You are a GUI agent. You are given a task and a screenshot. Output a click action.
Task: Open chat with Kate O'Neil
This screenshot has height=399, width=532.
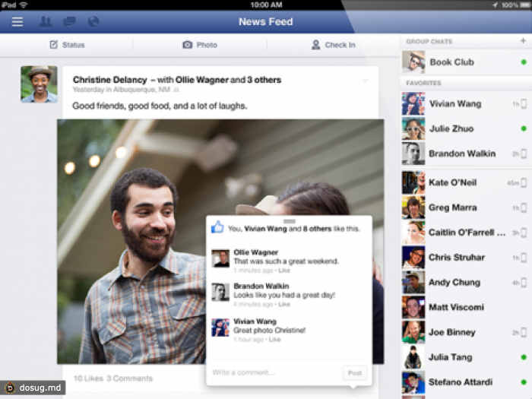coord(465,182)
